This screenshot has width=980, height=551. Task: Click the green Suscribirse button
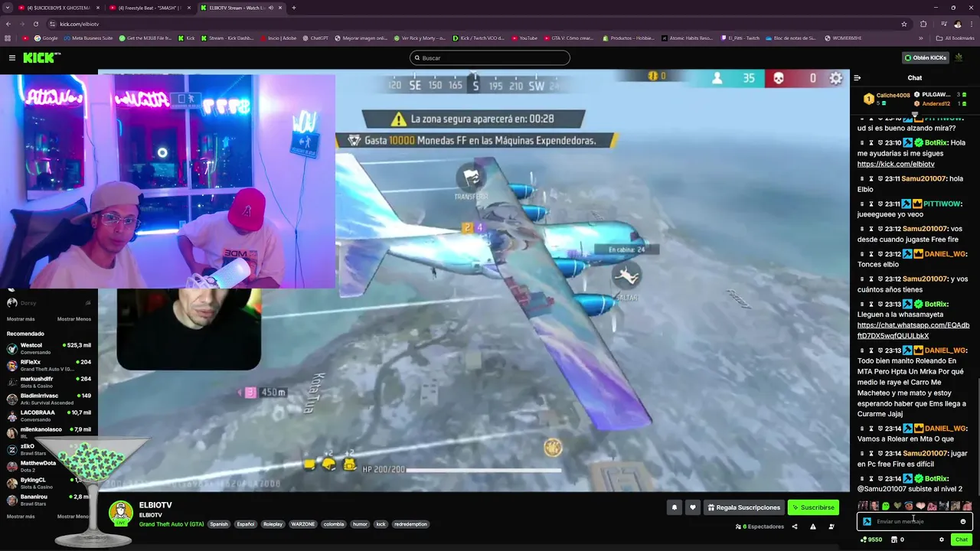(813, 507)
